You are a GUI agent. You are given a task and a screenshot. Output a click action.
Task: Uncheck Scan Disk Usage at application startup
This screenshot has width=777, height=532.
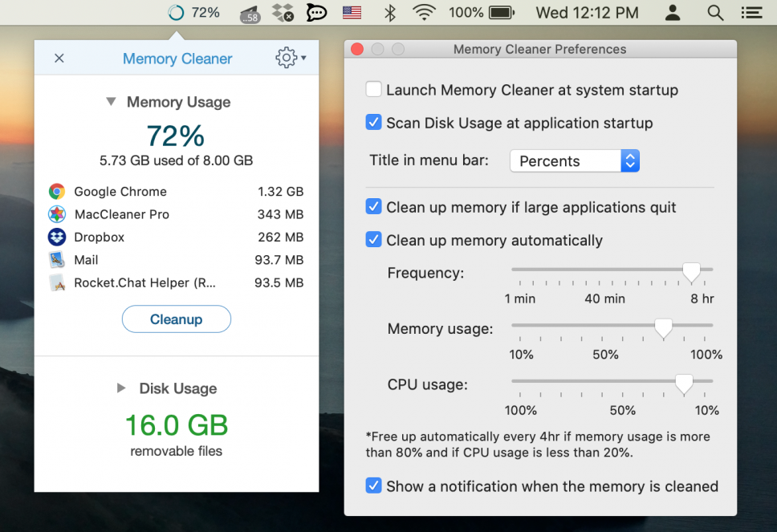pos(373,123)
